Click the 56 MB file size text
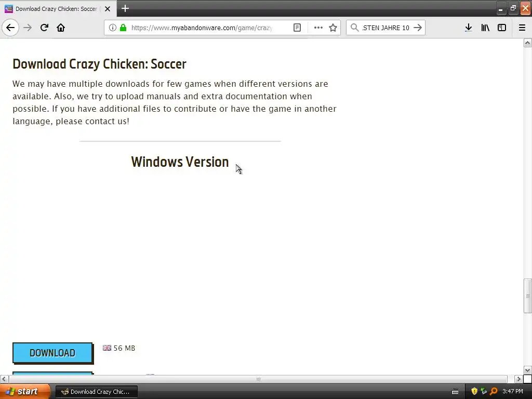Image resolution: width=532 pixels, height=399 pixels. [124, 348]
